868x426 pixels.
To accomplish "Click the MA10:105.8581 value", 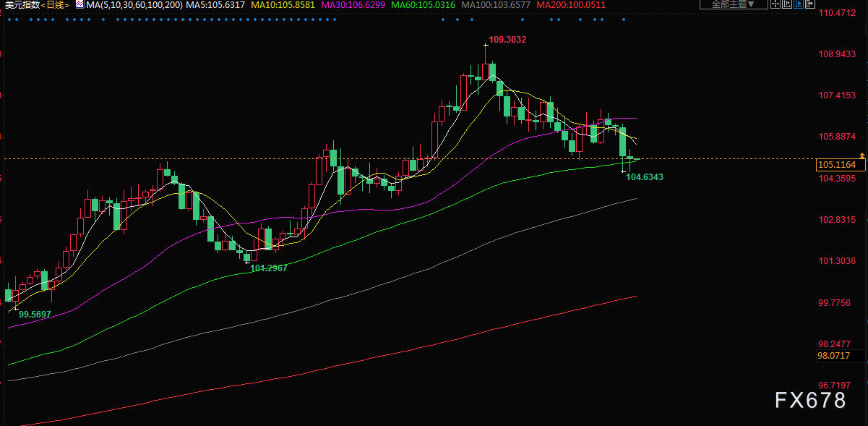I will [283, 4].
